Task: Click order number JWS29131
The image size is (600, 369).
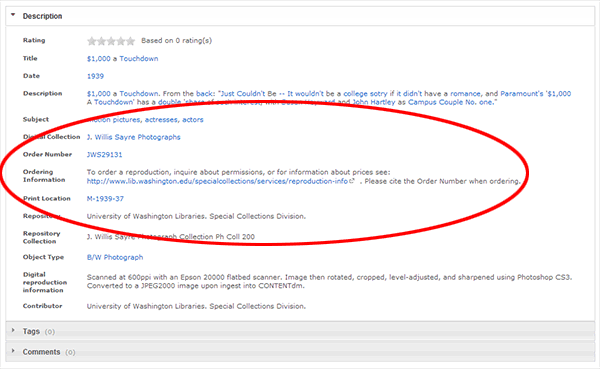Action: (x=104, y=155)
